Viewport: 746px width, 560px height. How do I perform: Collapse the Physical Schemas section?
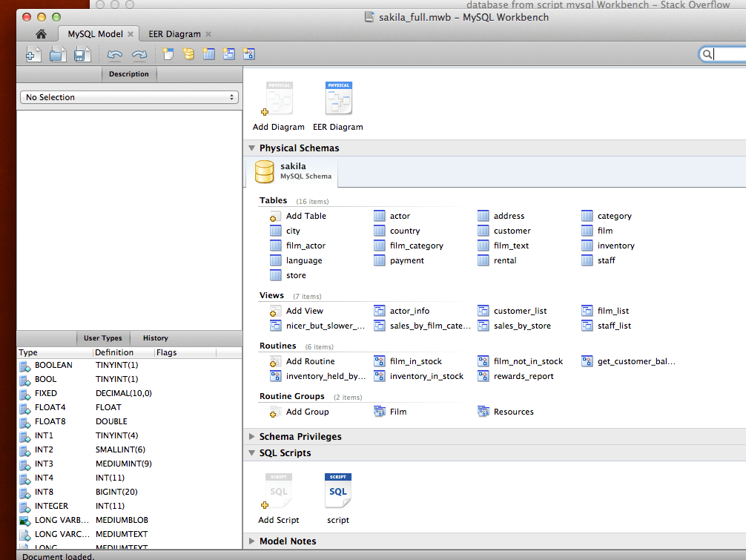click(x=251, y=148)
